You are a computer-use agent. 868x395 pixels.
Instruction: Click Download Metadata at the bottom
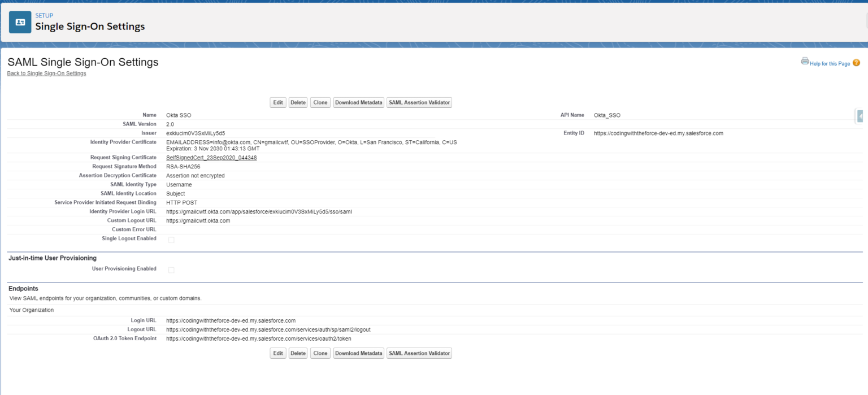coord(358,353)
